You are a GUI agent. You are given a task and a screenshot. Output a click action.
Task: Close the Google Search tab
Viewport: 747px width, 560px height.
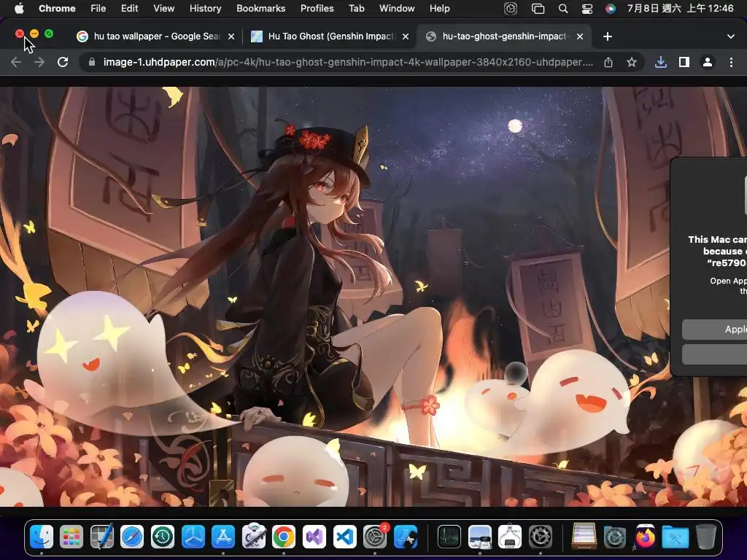click(231, 36)
